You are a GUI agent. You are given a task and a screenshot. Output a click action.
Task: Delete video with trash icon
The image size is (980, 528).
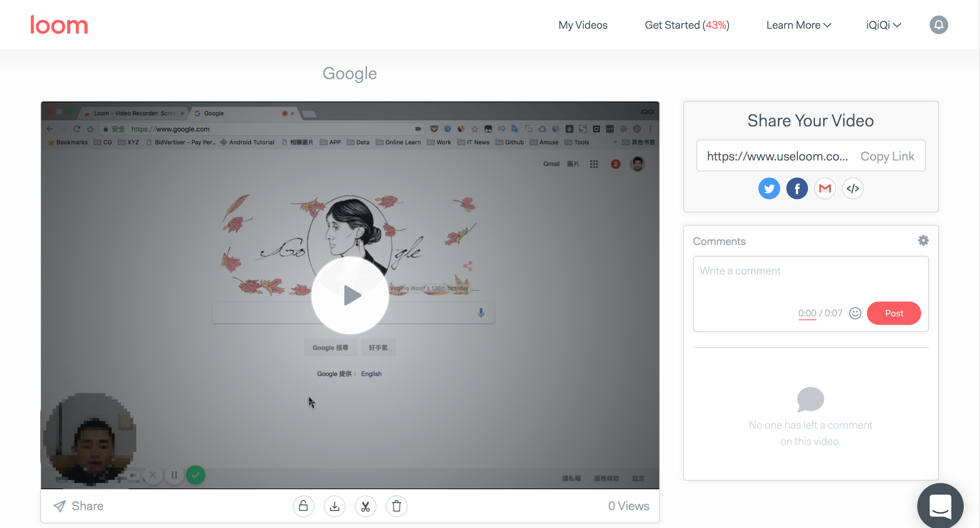(396, 506)
